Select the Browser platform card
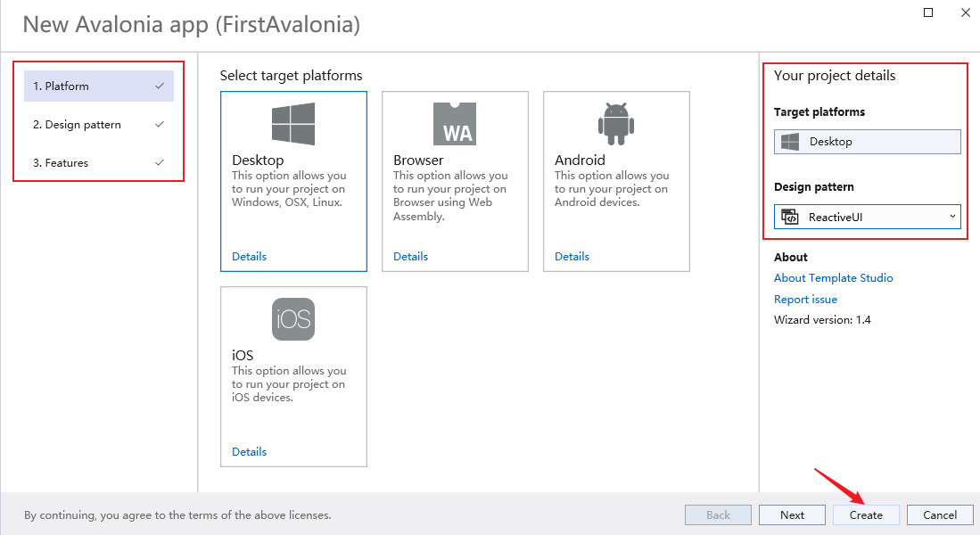980x535 pixels. (455, 181)
